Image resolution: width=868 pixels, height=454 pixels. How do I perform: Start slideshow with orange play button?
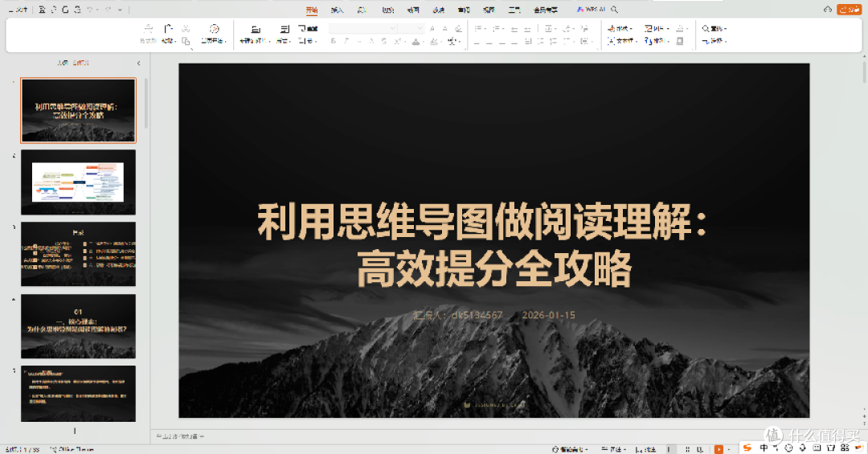pos(719,449)
